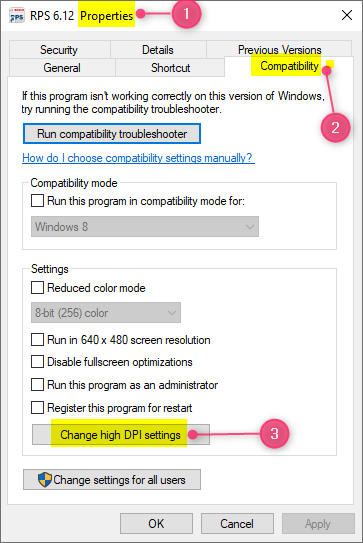Toggle Disable fullscreen optimizations checkbox

click(37, 362)
